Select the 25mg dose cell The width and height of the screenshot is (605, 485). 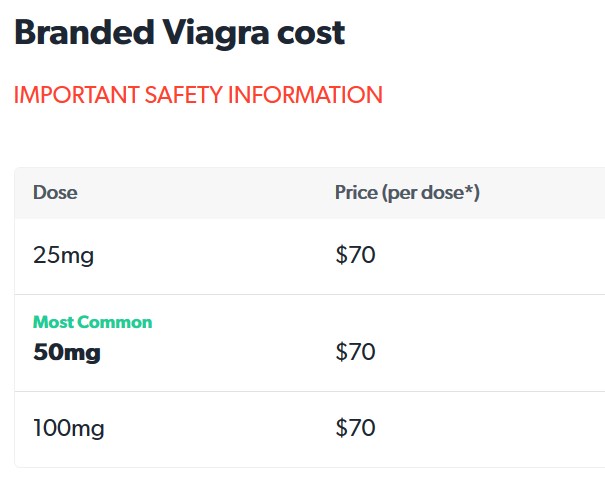(63, 255)
